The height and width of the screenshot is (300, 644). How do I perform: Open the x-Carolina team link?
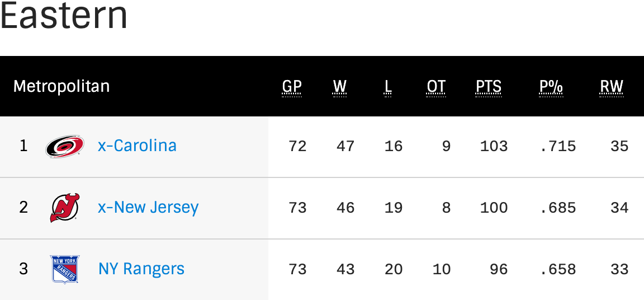pos(137,146)
